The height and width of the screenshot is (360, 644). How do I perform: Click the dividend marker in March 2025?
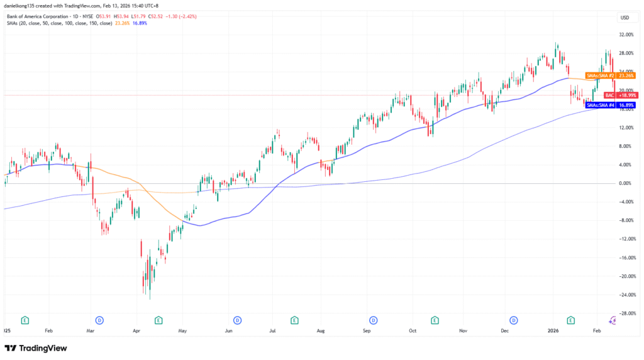point(99,320)
